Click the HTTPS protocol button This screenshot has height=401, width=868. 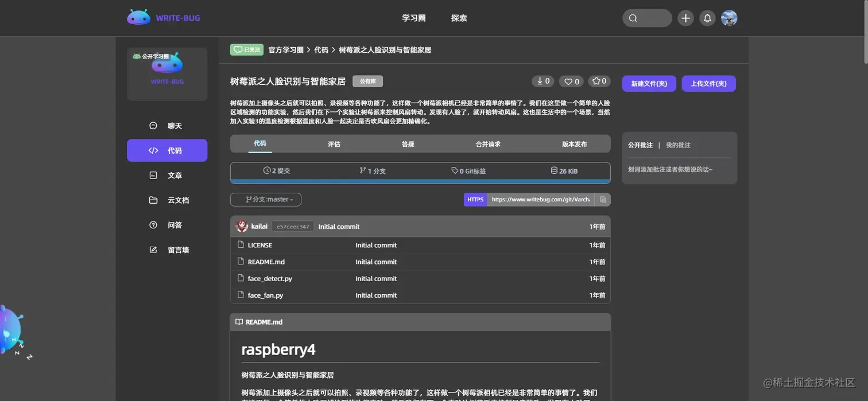pos(475,200)
